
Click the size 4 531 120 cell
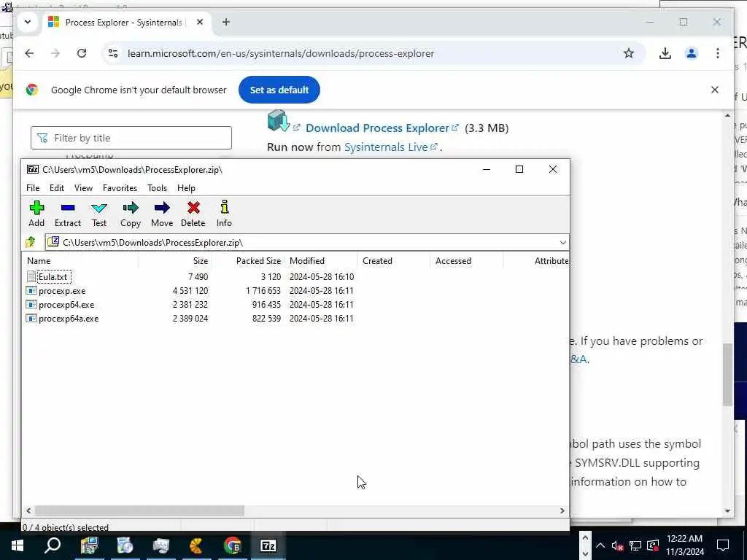click(x=190, y=290)
